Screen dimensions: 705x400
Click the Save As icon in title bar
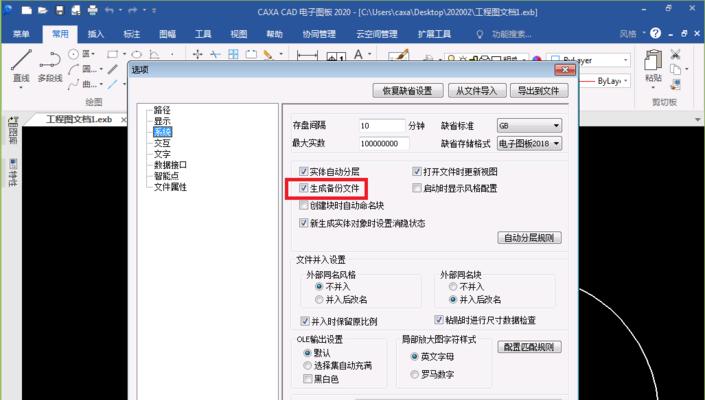click(76, 10)
